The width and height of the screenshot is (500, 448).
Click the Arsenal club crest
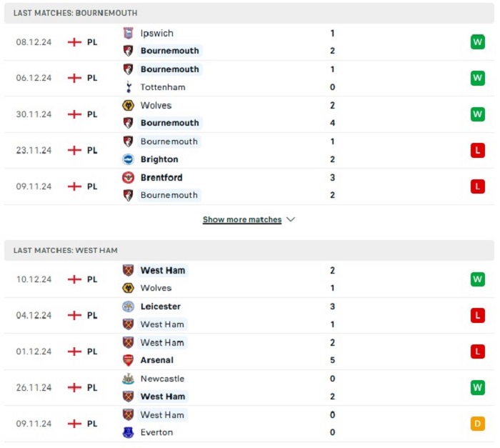[128, 360]
